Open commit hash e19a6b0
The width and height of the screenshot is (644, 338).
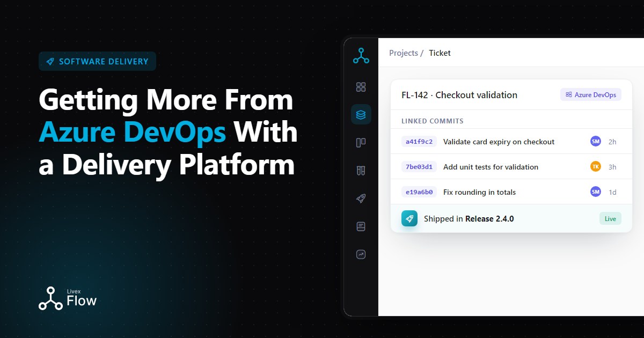pos(420,192)
